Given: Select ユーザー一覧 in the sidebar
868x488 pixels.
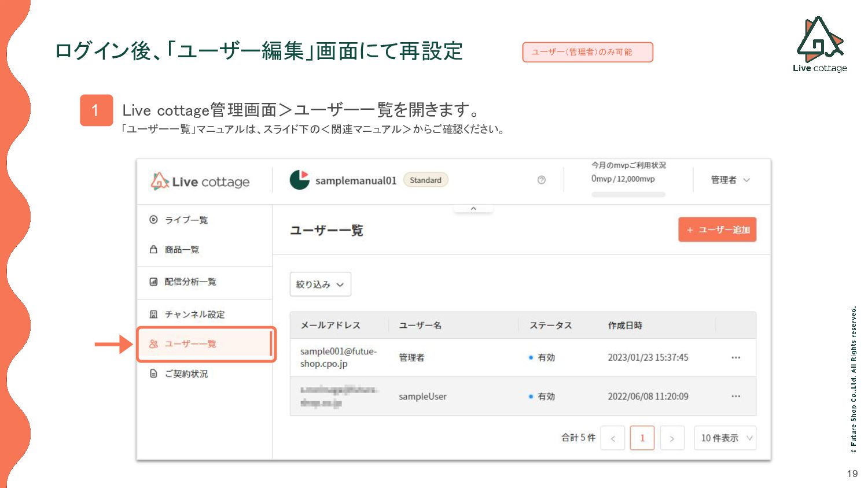Looking at the screenshot, I should [205, 344].
